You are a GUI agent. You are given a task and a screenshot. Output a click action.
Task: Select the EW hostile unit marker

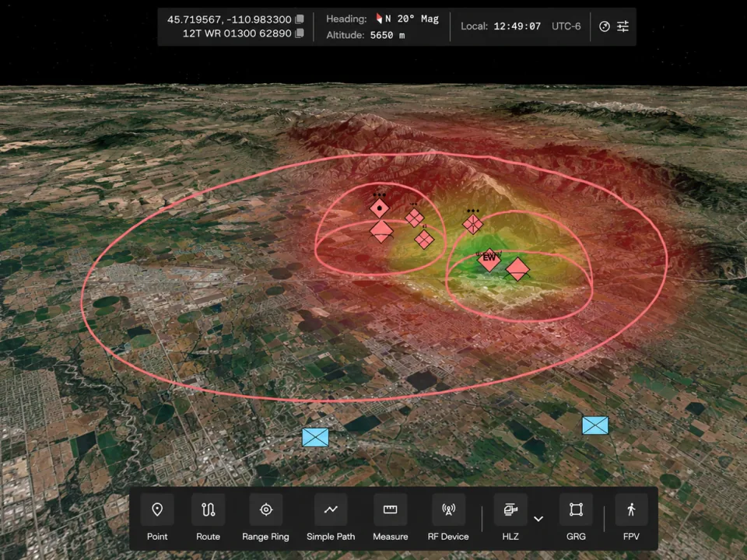(489, 259)
